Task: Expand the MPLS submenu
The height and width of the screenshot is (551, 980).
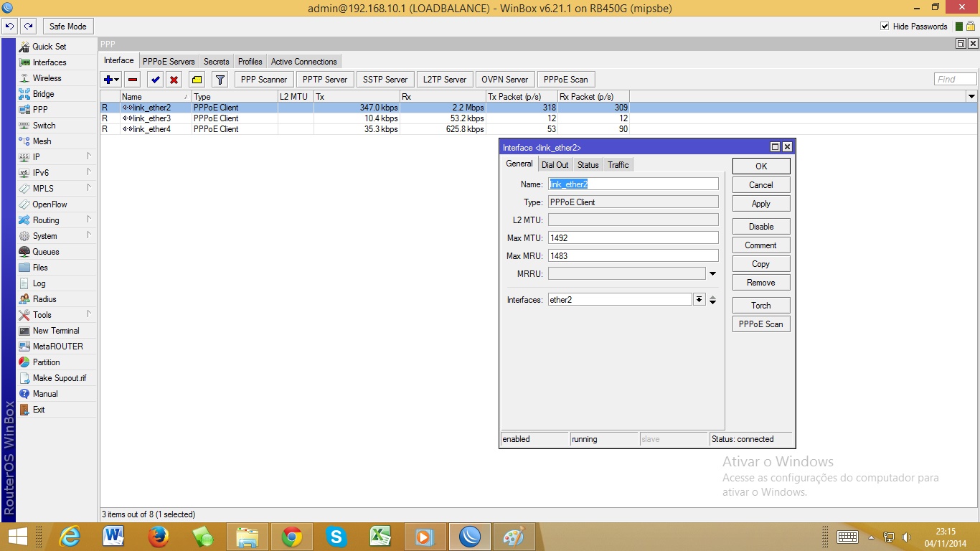Action: [90, 188]
